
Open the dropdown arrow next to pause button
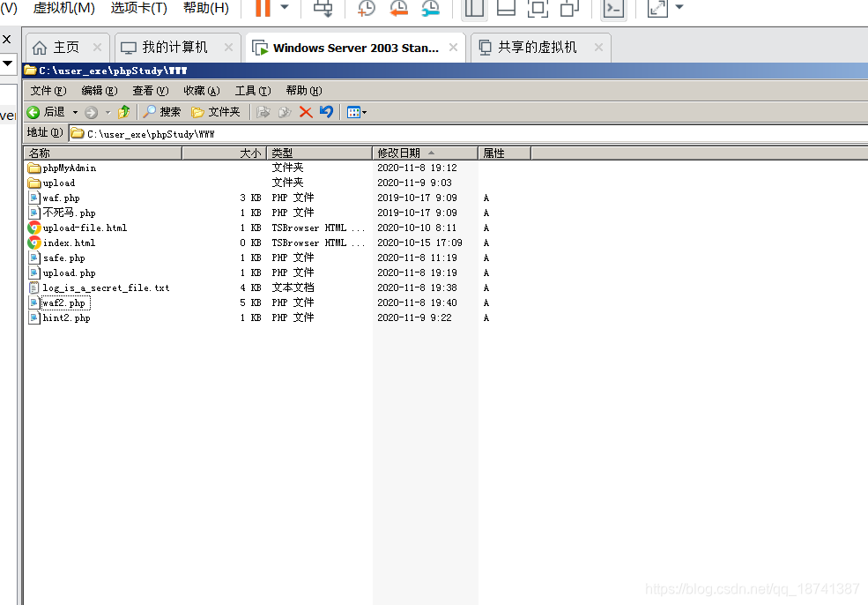pos(285,7)
